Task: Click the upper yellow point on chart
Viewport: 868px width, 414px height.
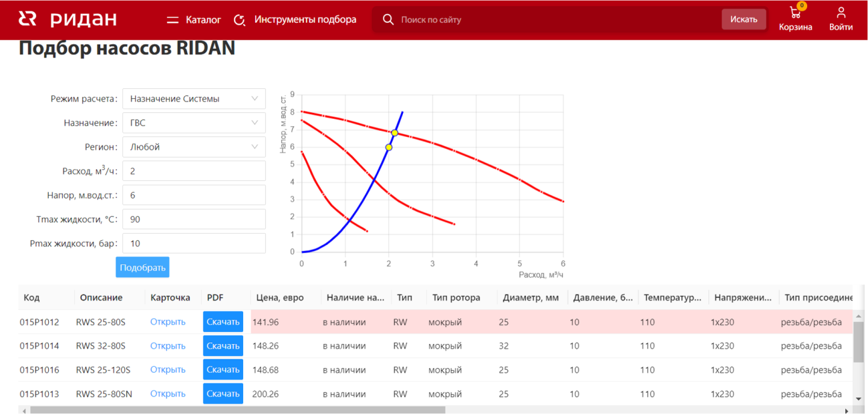Action: (395, 133)
